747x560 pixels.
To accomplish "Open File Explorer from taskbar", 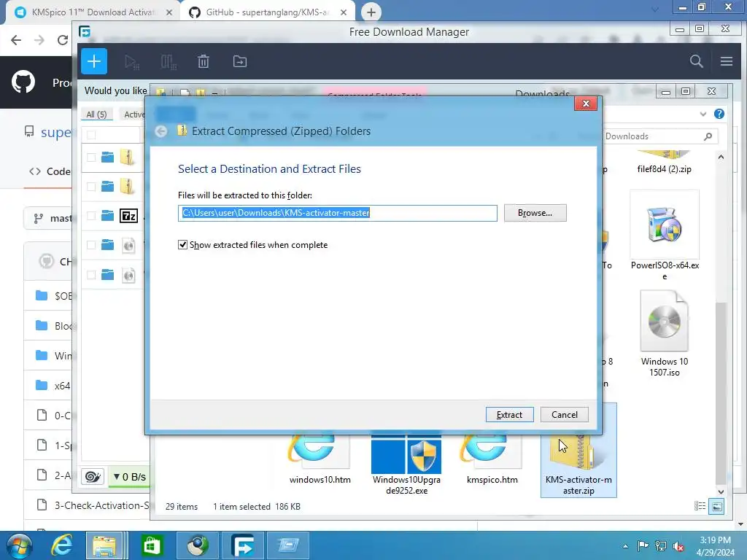I will tap(107, 545).
